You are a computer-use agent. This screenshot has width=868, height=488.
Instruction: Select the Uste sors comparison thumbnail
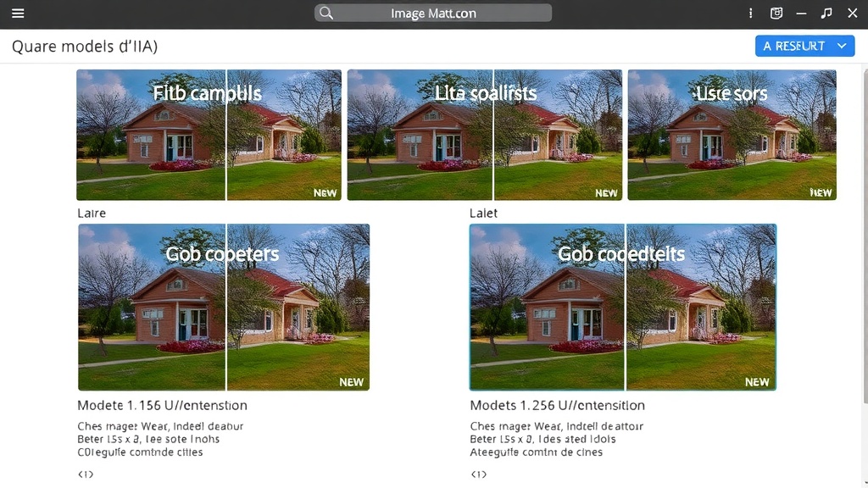click(732, 135)
